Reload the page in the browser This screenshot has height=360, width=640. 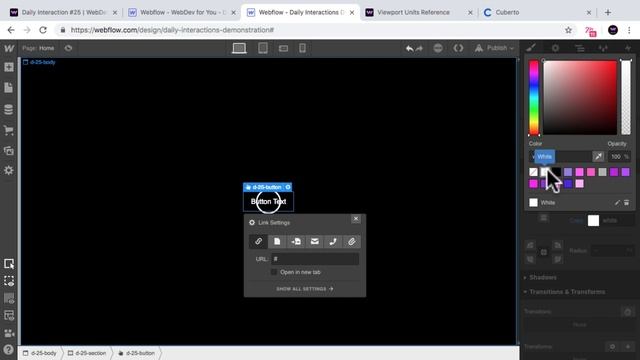(x=43, y=30)
